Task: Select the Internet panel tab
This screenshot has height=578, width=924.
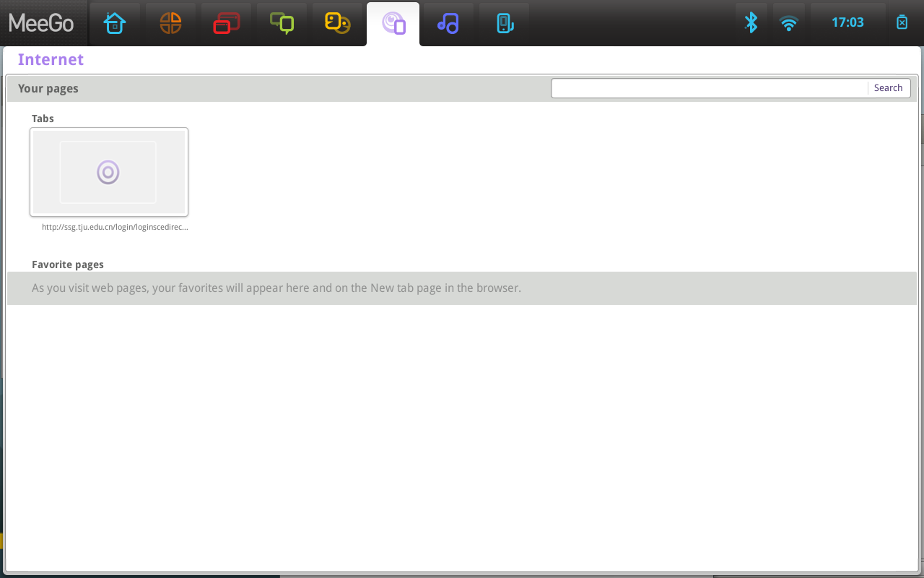Action: click(393, 24)
